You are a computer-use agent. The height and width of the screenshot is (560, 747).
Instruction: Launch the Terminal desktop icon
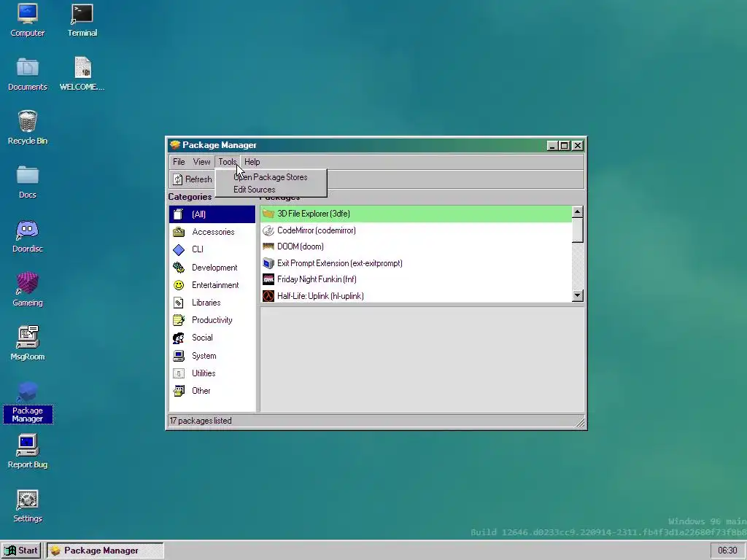click(82, 20)
